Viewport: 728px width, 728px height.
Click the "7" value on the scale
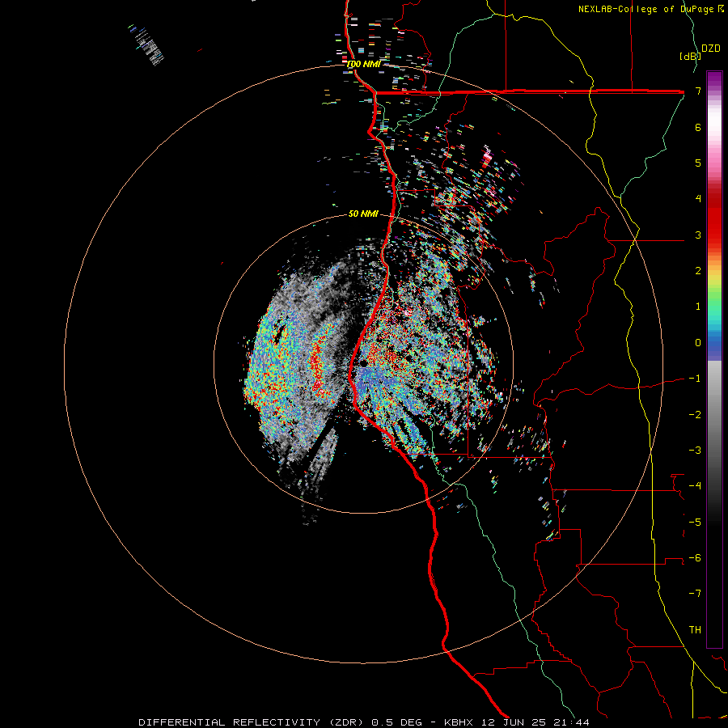point(698,91)
